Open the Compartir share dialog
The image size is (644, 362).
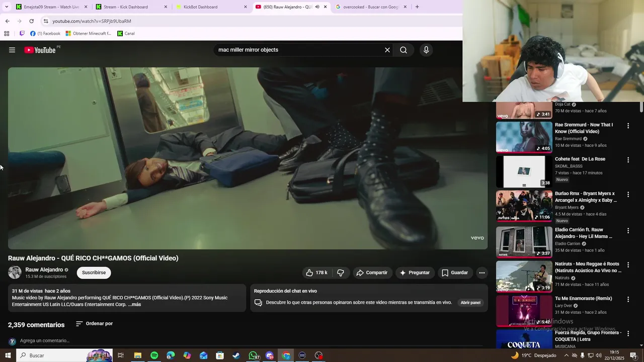pos(372,273)
